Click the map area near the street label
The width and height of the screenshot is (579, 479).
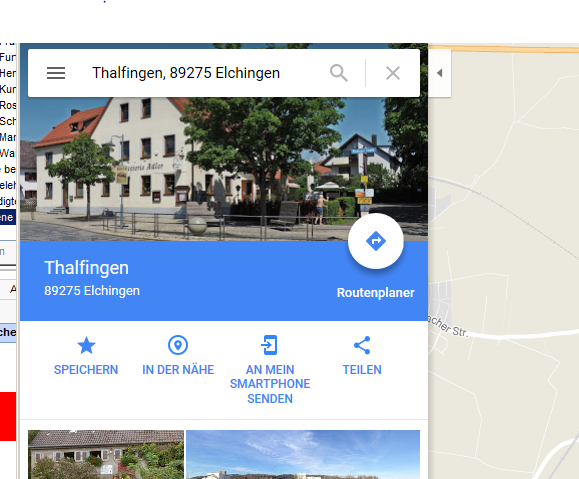click(x=448, y=327)
